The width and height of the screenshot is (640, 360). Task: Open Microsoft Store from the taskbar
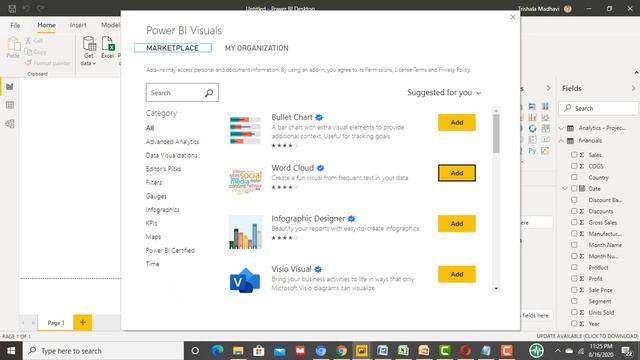[x=259, y=351]
